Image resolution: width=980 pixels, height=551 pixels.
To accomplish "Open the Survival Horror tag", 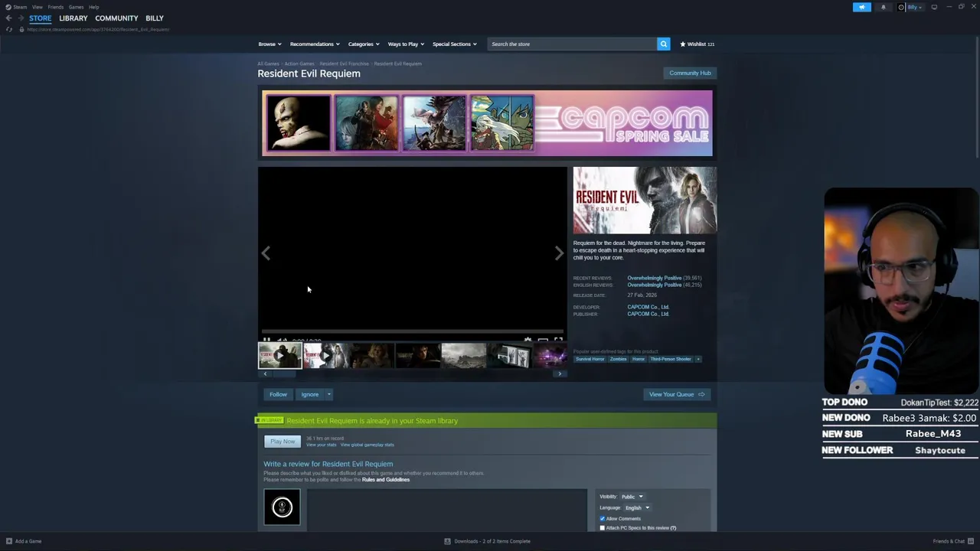I will pos(590,359).
